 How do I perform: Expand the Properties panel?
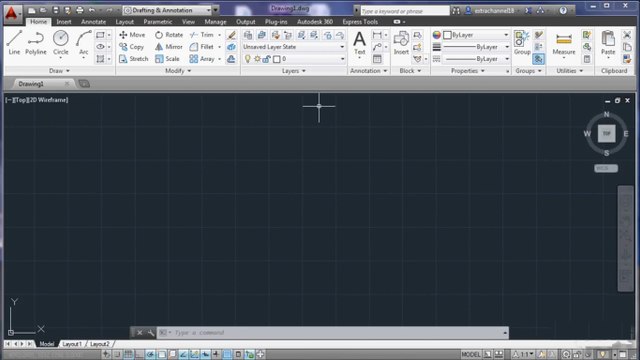click(467, 71)
